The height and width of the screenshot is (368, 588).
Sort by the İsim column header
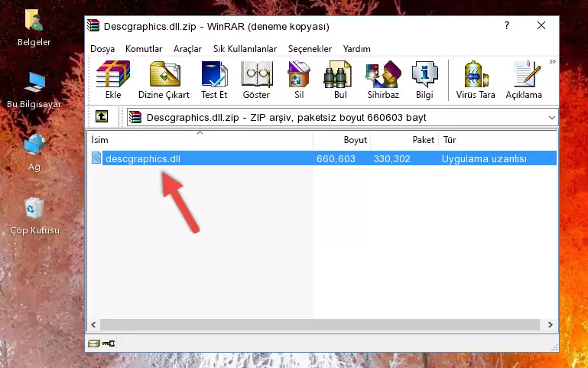pyautogui.click(x=200, y=140)
